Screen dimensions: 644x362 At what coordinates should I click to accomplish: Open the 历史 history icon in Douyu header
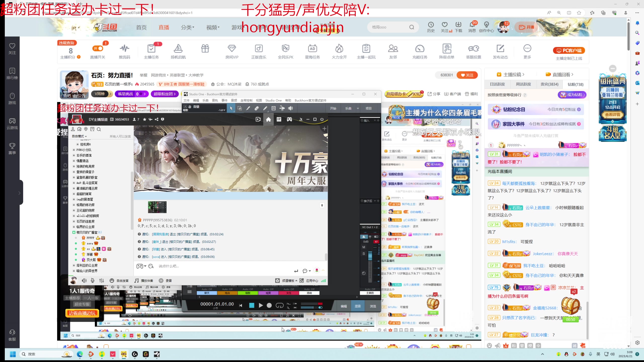tap(431, 27)
